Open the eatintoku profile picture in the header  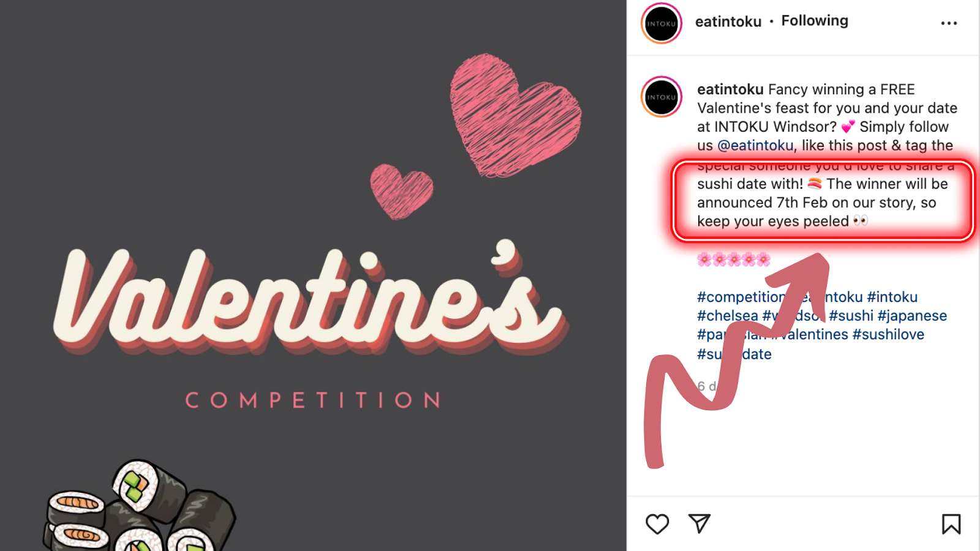point(661,24)
